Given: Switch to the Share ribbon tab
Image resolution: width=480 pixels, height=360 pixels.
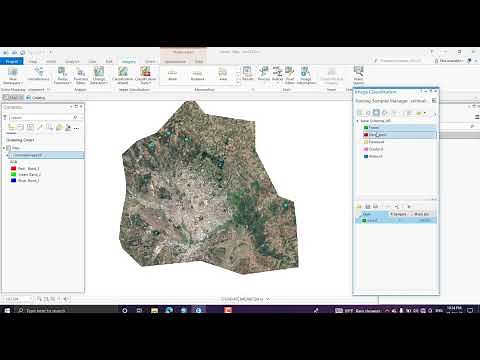Looking at the screenshot, I should coord(150,61).
